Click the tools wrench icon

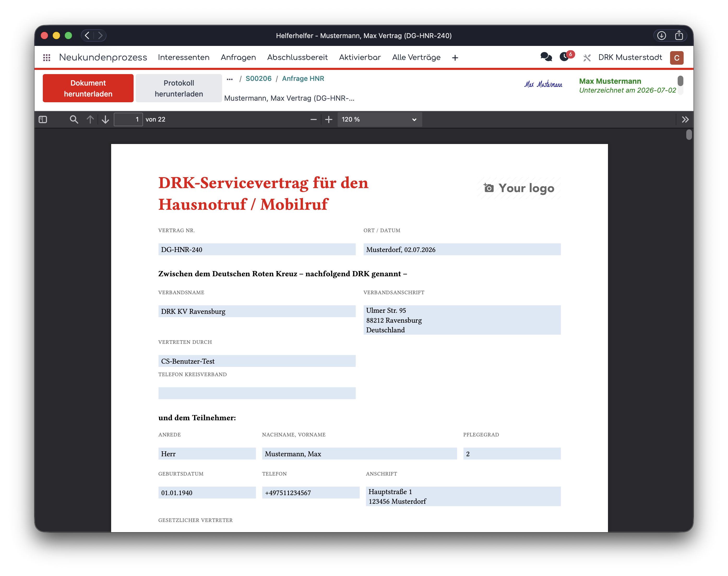(x=587, y=58)
